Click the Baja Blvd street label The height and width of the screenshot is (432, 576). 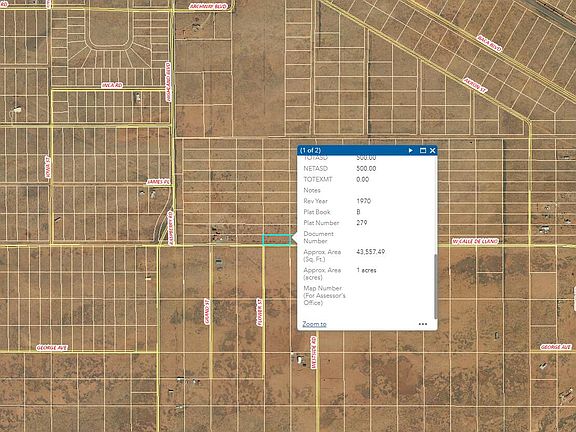coord(489,44)
